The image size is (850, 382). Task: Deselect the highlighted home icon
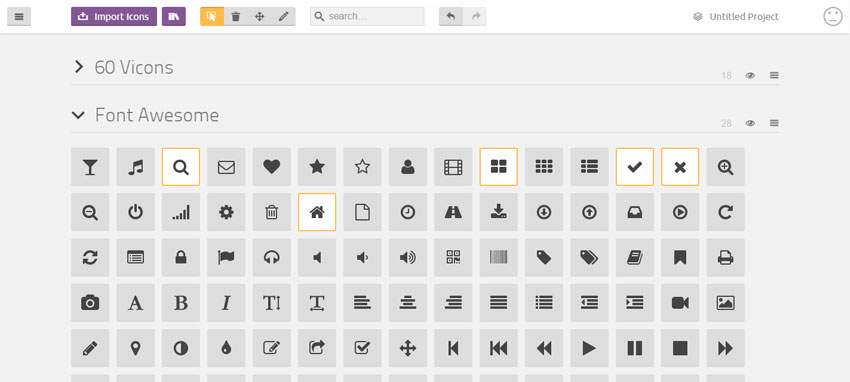317,212
